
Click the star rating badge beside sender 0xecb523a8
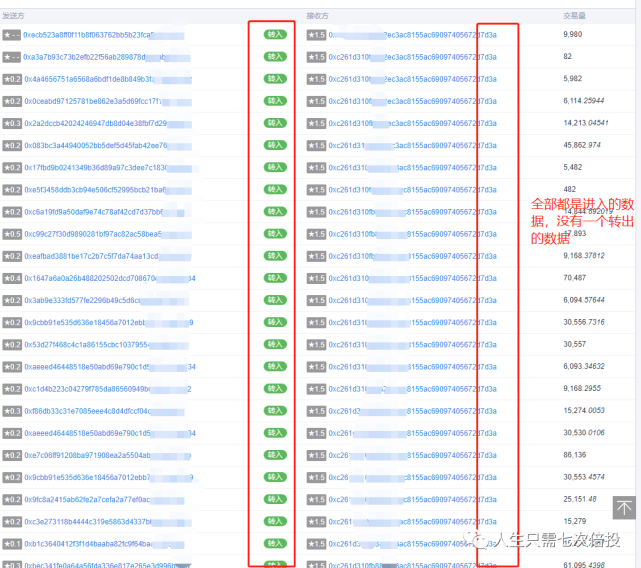(11, 35)
